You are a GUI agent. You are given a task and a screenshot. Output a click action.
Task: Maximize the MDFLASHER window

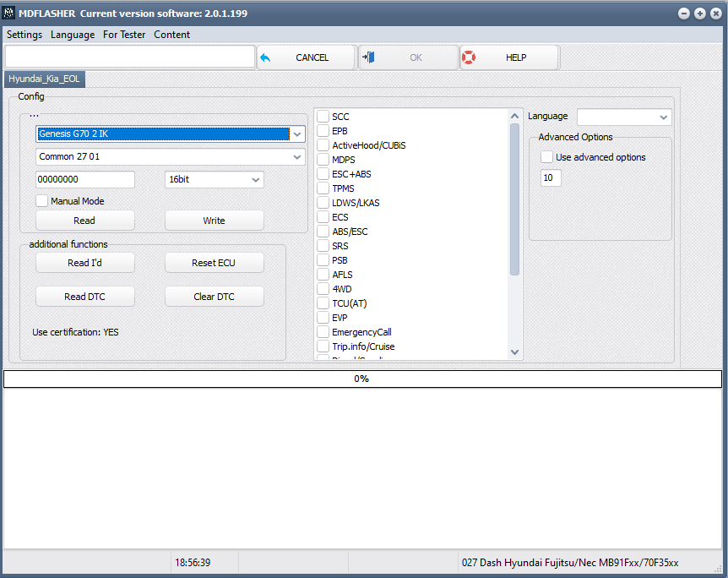[699, 14]
